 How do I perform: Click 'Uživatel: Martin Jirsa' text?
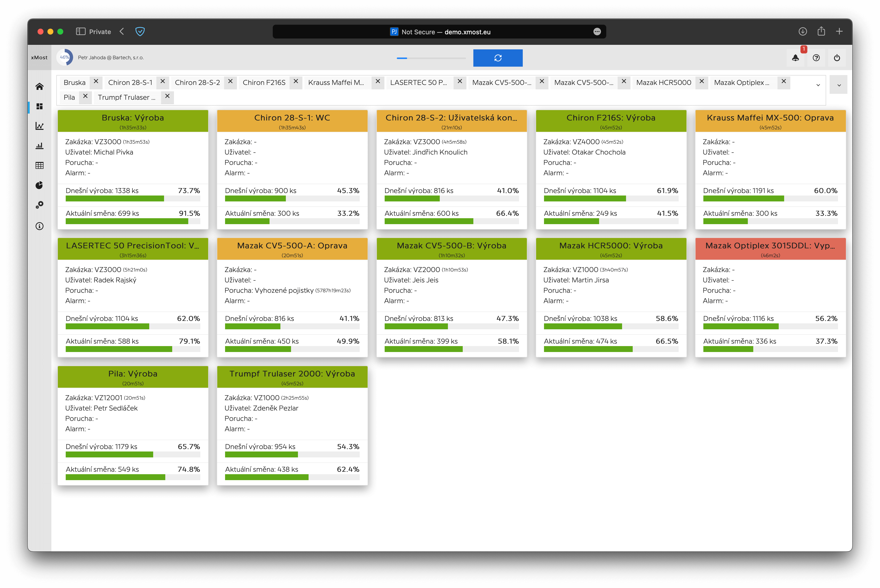(x=576, y=280)
